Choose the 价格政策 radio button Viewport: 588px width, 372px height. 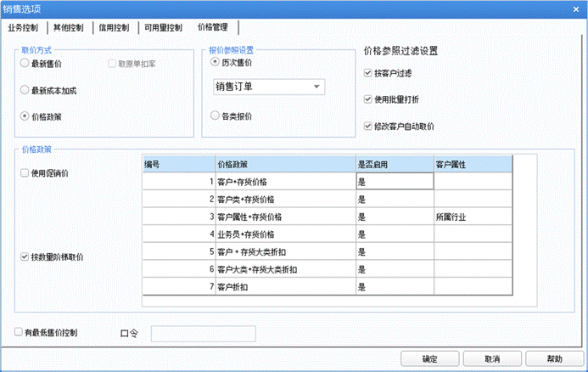point(24,116)
